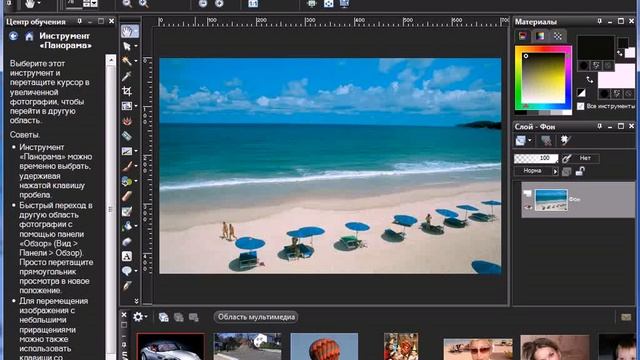The height and width of the screenshot is (360, 640).
Task: Select the Straighten tool icon
Action: pyautogui.click(x=127, y=106)
